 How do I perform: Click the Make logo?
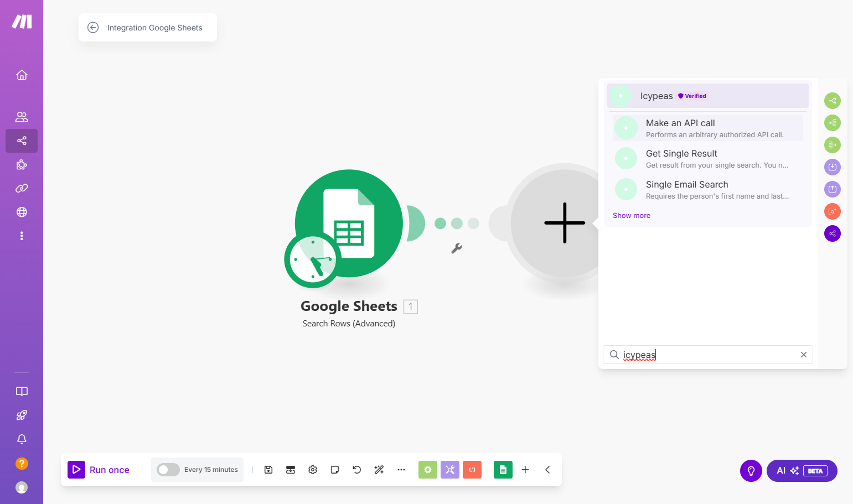[22, 22]
